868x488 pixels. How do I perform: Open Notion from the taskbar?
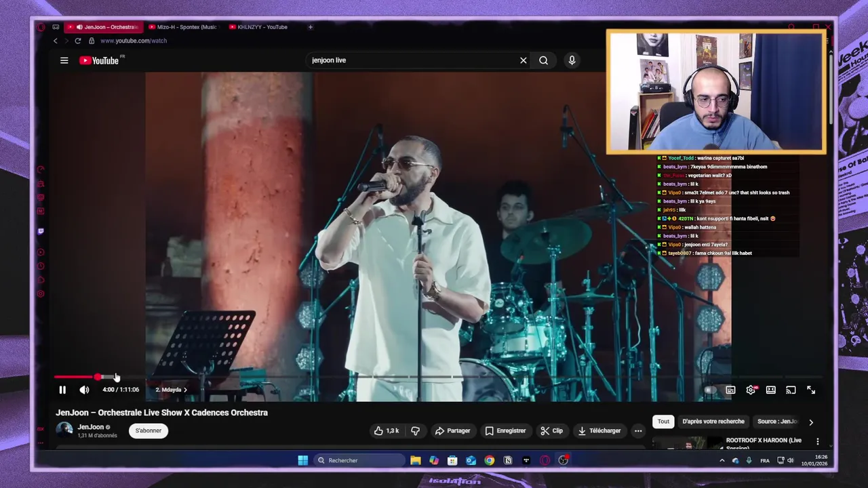[x=507, y=460]
